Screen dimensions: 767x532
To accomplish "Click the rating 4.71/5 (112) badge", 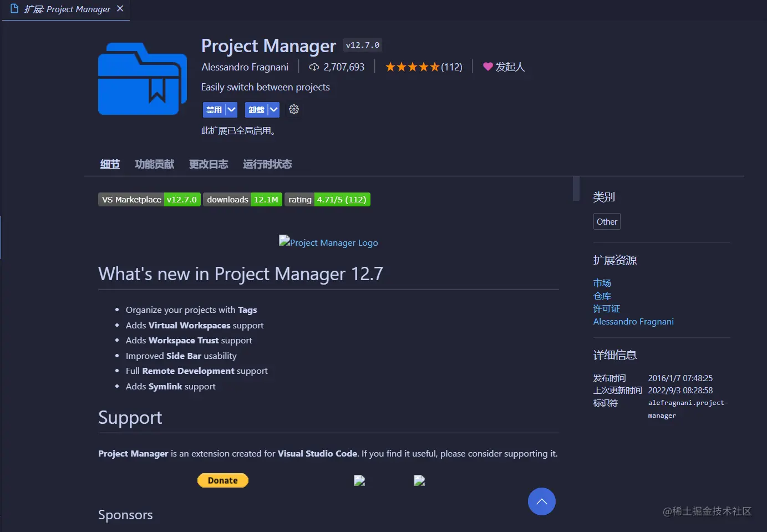I will coord(327,200).
